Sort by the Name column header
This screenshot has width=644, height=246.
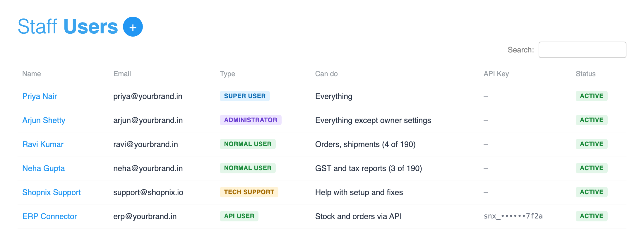(32, 74)
